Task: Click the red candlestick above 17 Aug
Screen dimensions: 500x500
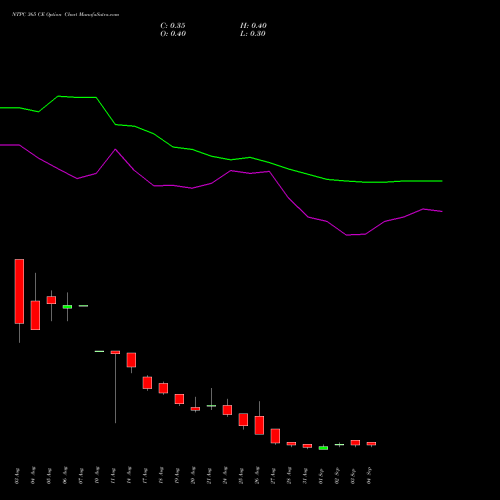Action: click(x=147, y=383)
